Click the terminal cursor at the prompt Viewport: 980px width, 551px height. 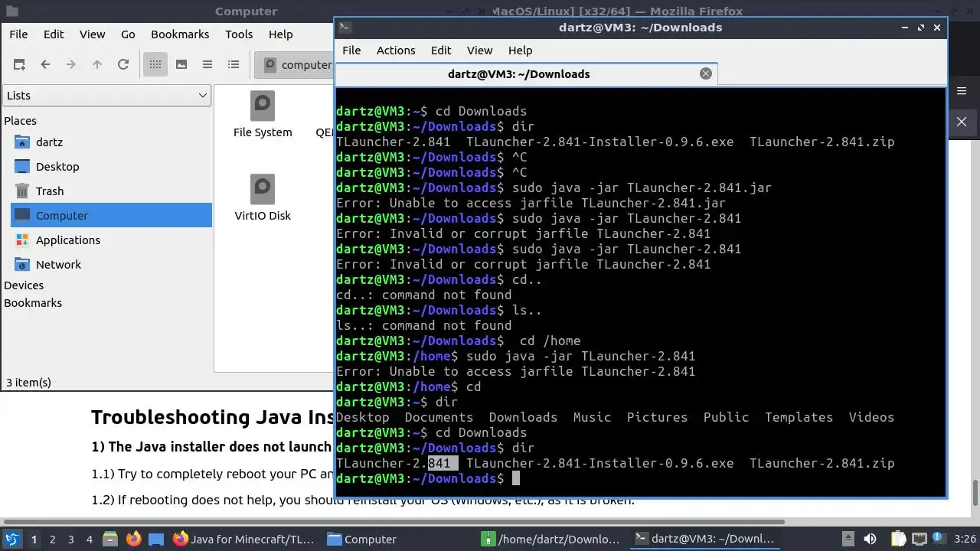pyautogui.click(x=516, y=478)
